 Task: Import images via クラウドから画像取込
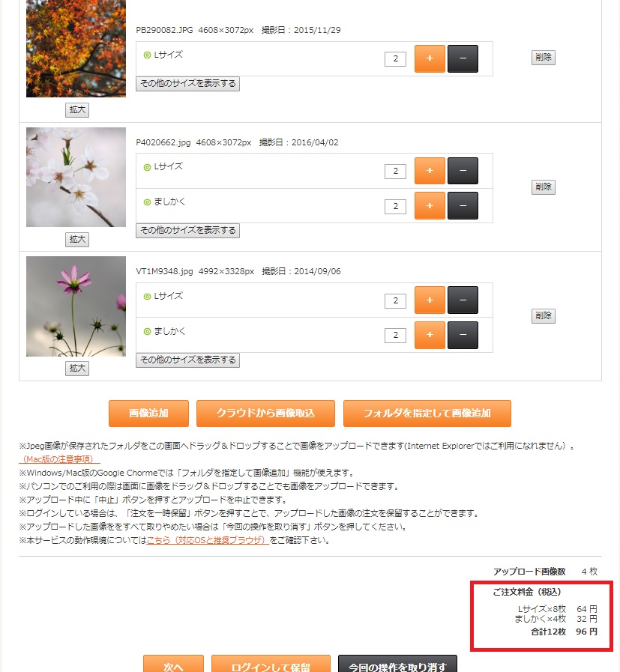point(265,413)
